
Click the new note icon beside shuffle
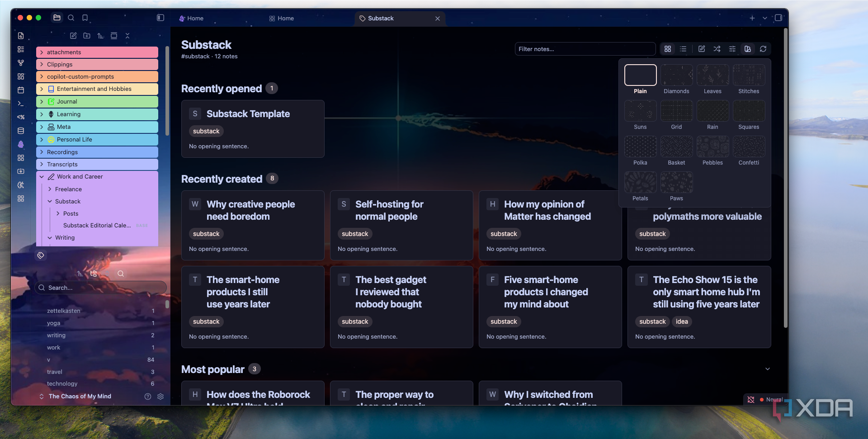[702, 49]
